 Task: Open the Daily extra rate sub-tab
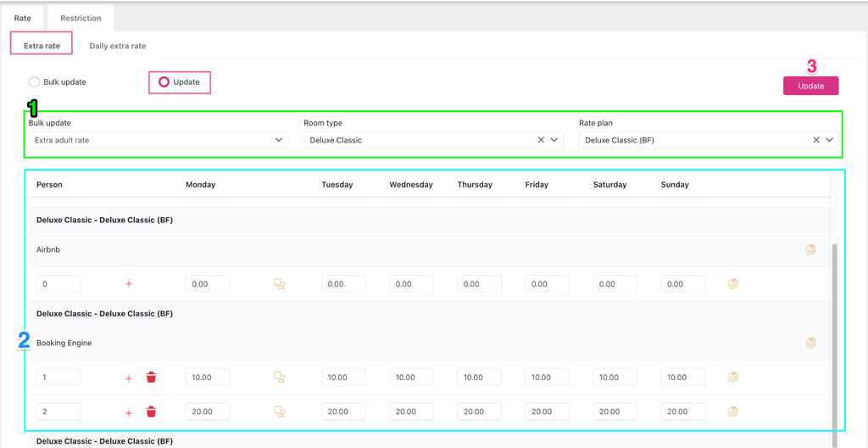(118, 46)
